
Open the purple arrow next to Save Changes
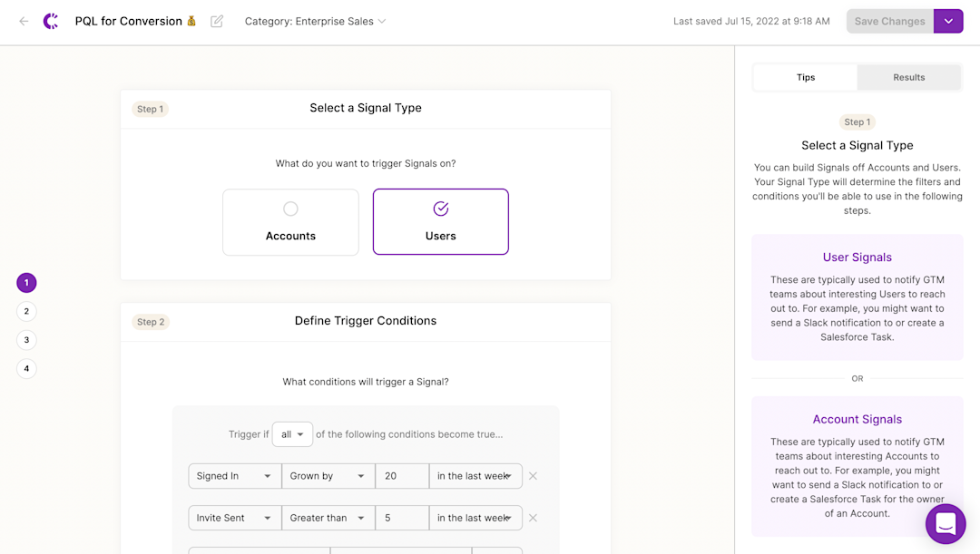point(948,21)
